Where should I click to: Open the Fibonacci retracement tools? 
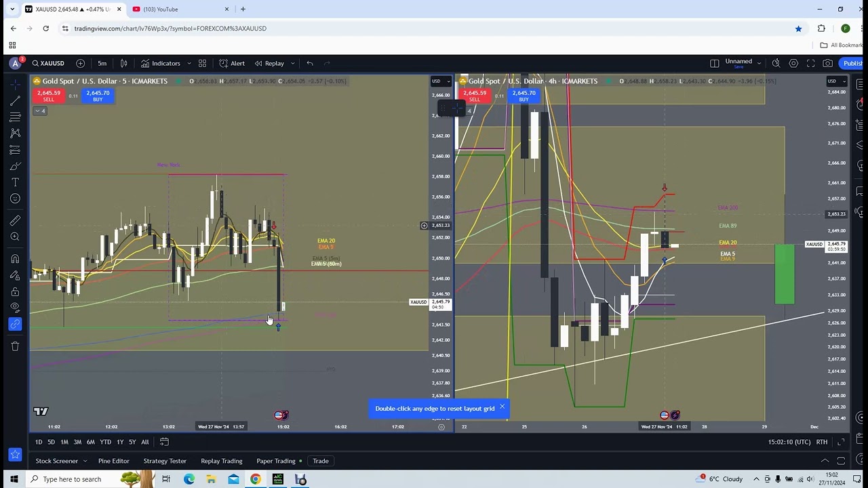(15, 117)
